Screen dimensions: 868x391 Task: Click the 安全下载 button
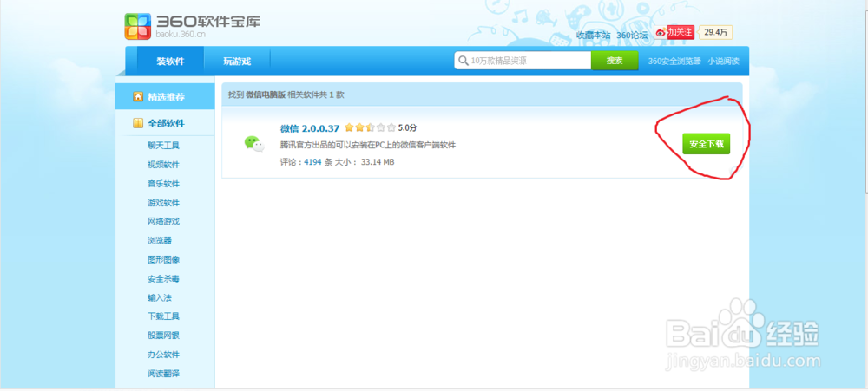click(707, 144)
